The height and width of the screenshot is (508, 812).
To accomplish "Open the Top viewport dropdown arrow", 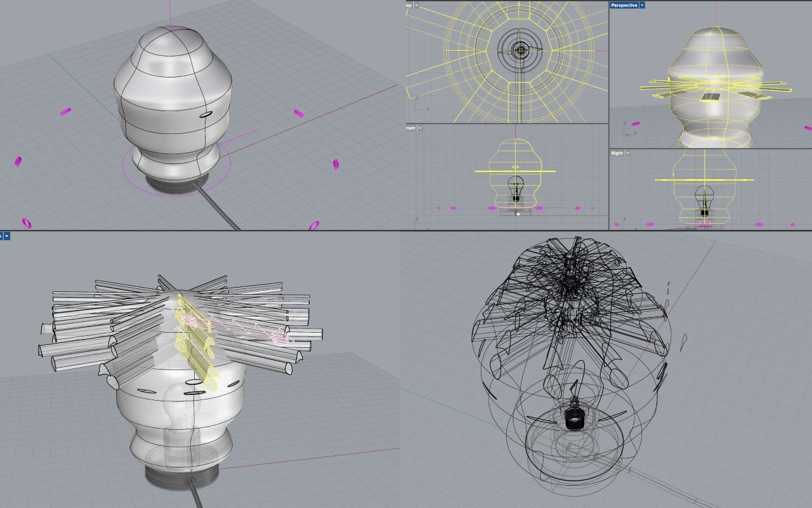I will 416,5.
